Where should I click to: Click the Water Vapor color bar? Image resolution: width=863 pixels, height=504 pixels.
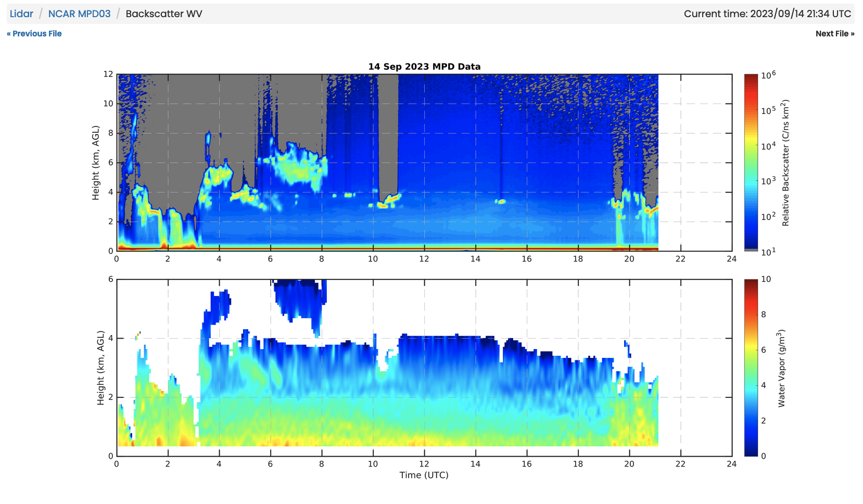pyautogui.click(x=751, y=367)
